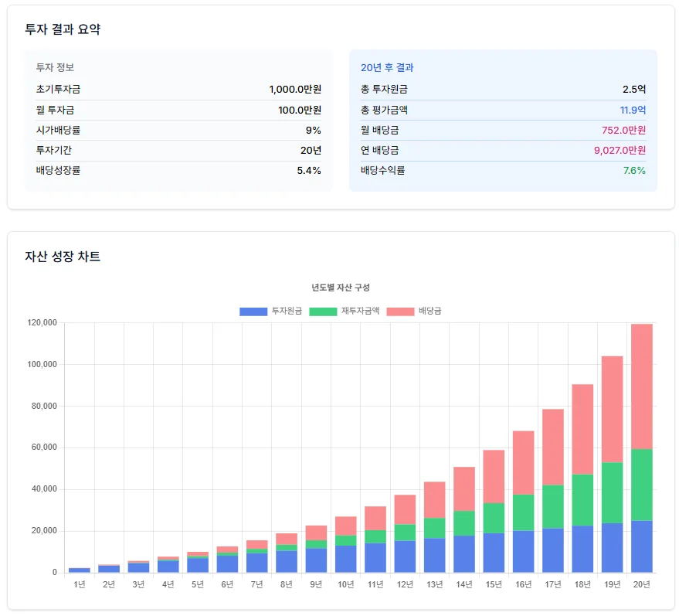Click the 자산 성장 차트 heading
The image size is (679, 616).
coord(63,257)
